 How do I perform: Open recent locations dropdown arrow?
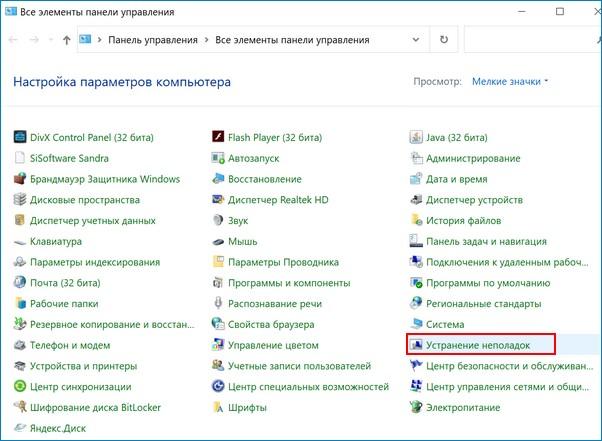50,40
